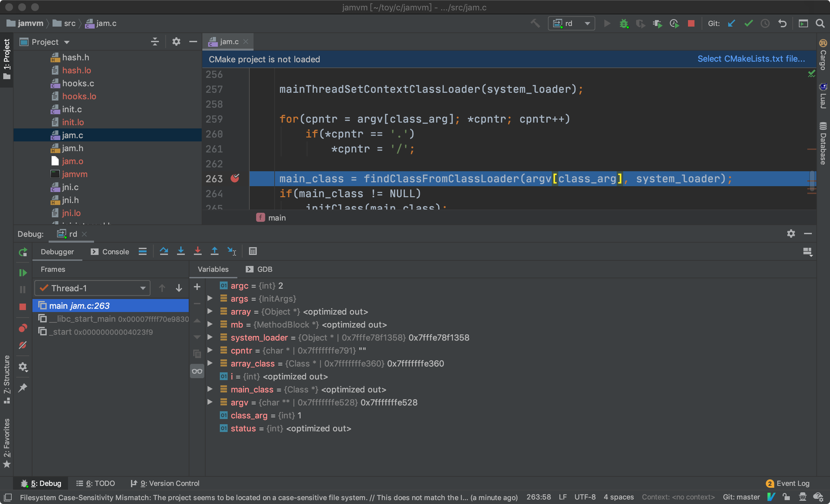This screenshot has height=504, width=830.
Task: Click the Resume Program green icon
Action: (x=23, y=272)
